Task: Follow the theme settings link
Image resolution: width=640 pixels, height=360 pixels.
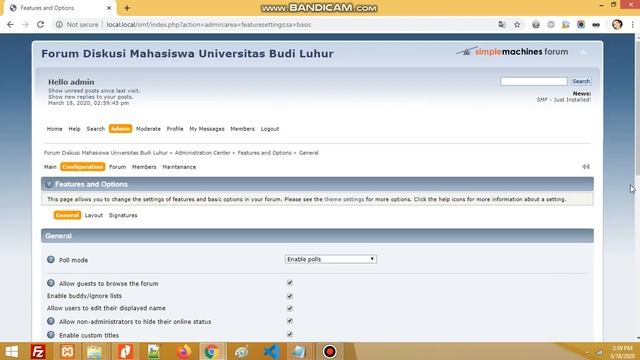Action: point(344,200)
